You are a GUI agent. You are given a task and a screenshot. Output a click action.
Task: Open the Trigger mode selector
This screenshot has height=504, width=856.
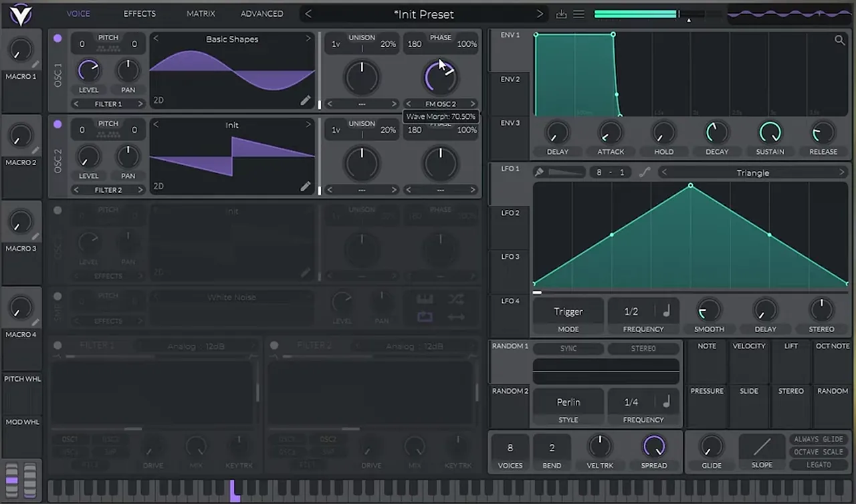[x=568, y=311]
